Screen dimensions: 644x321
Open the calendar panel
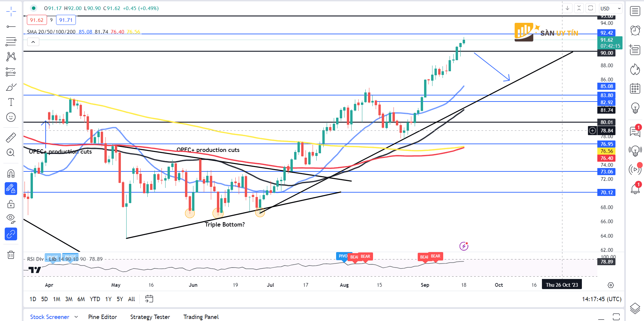635,88
